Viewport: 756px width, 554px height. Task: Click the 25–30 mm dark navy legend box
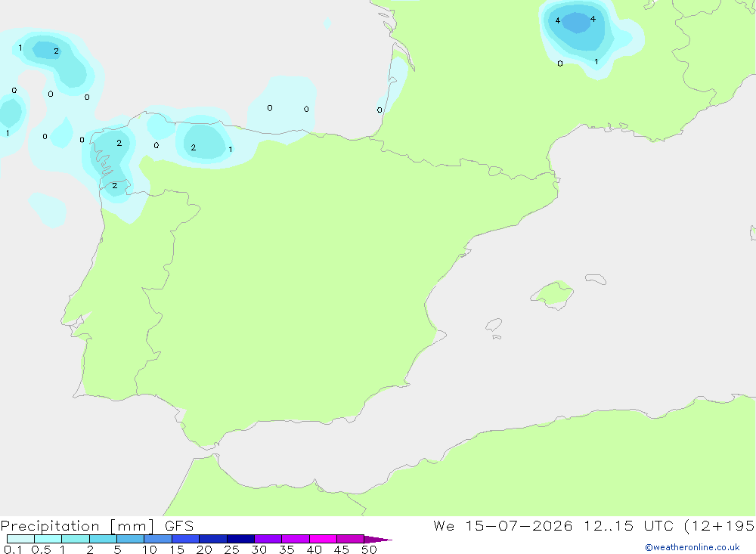click(240, 539)
